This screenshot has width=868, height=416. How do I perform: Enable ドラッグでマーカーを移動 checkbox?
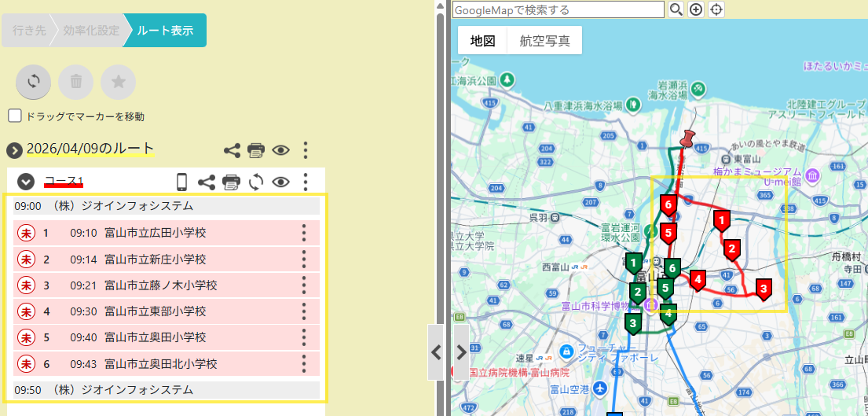(15, 116)
